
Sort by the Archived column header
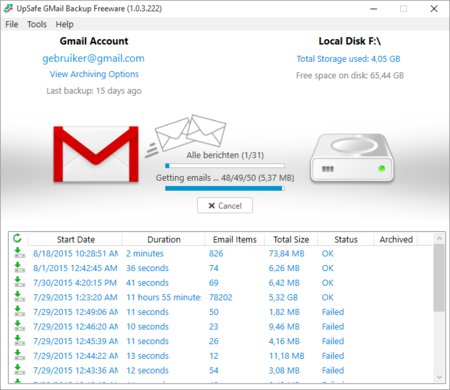396,239
